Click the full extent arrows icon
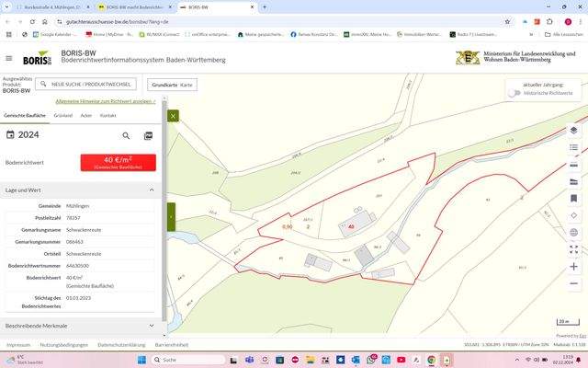This screenshot has height=368, width=588. [x=573, y=248]
